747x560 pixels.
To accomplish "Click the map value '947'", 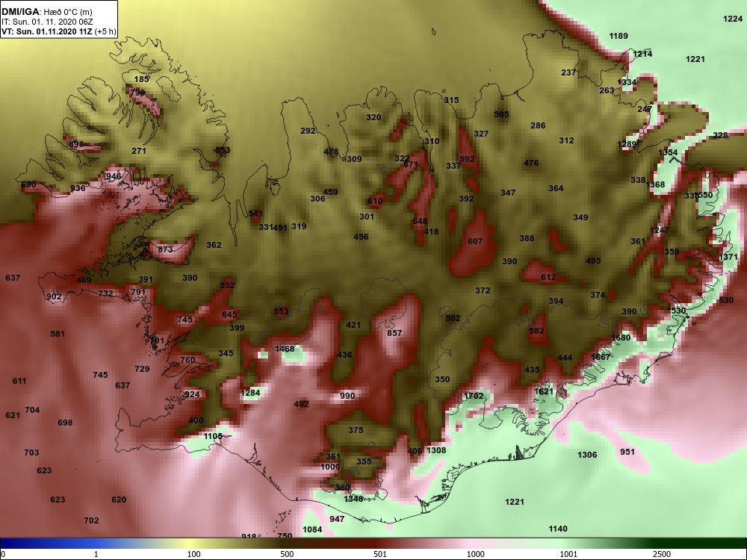I will pyautogui.click(x=337, y=519).
